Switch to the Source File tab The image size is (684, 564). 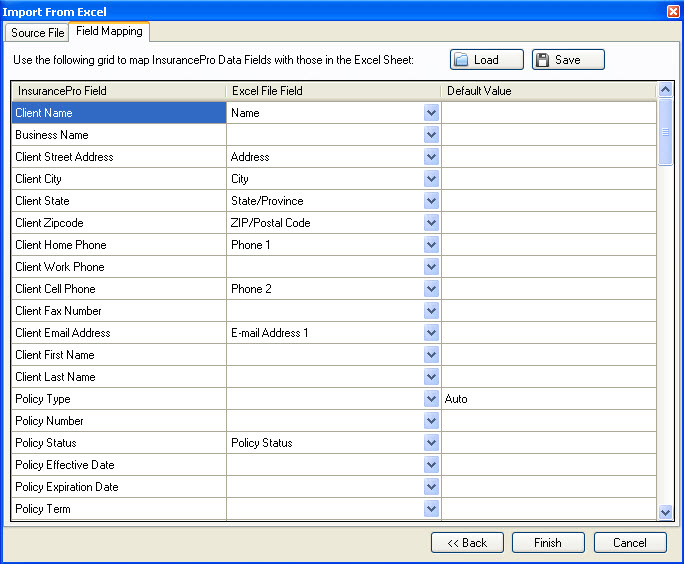(38, 33)
